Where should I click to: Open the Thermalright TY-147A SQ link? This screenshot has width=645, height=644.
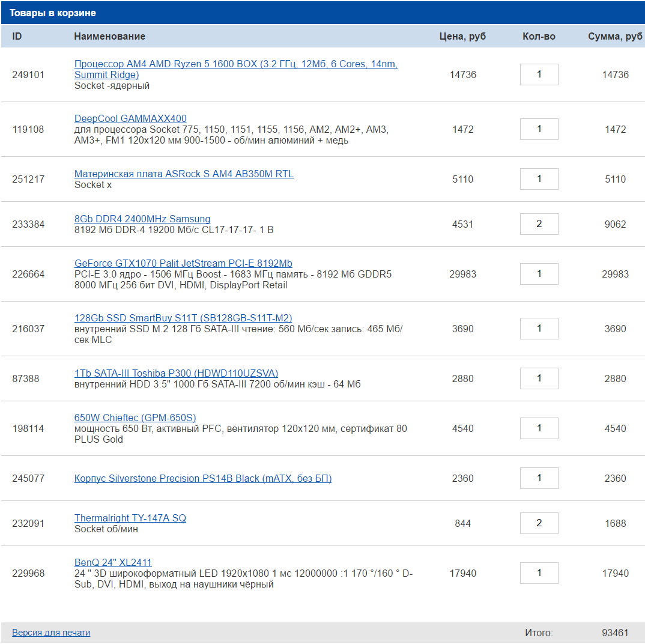130,518
